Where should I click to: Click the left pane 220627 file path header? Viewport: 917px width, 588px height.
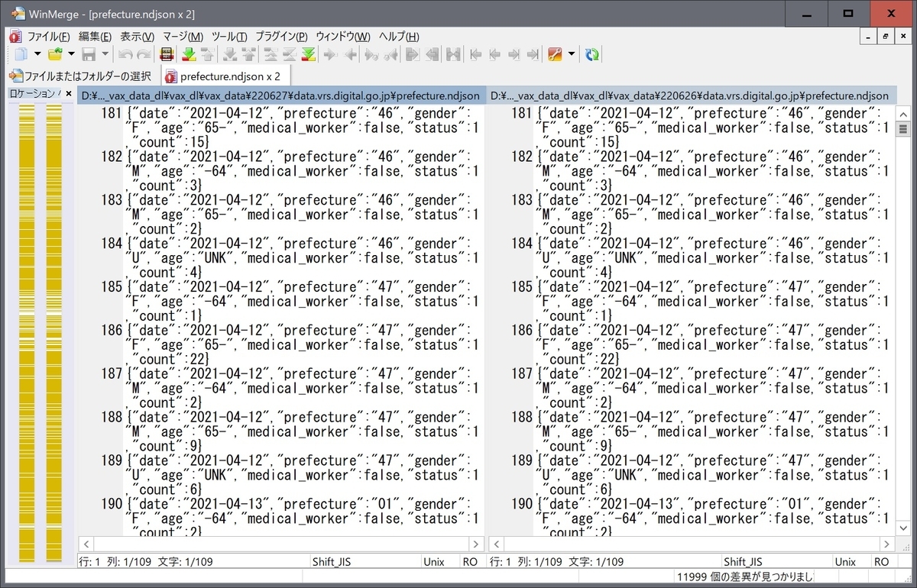pos(281,95)
